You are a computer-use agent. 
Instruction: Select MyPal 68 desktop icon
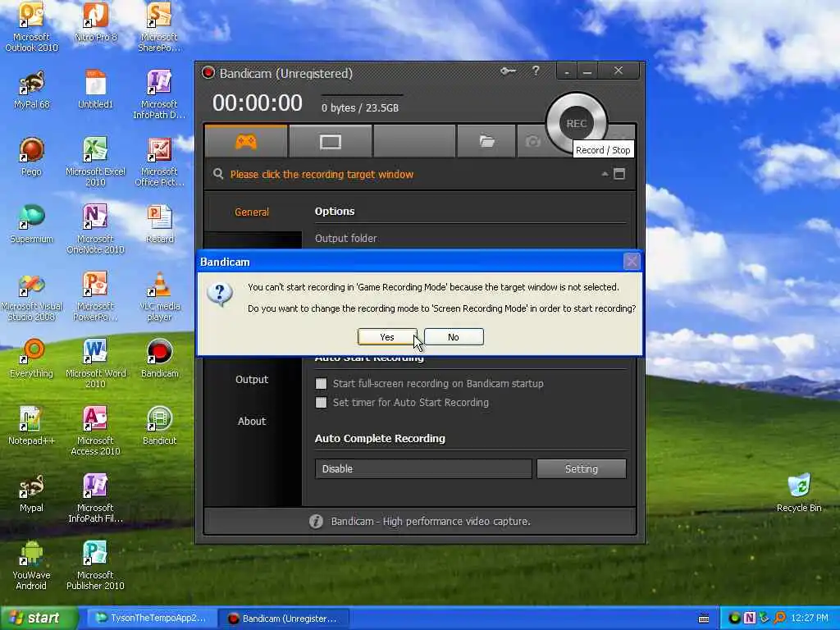(x=32, y=89)
